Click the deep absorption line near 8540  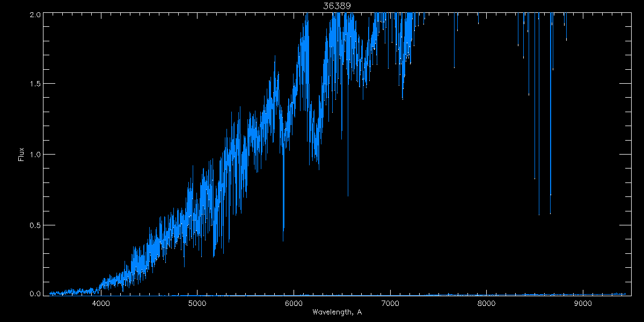pyautogui.click(x=539, y=161)
